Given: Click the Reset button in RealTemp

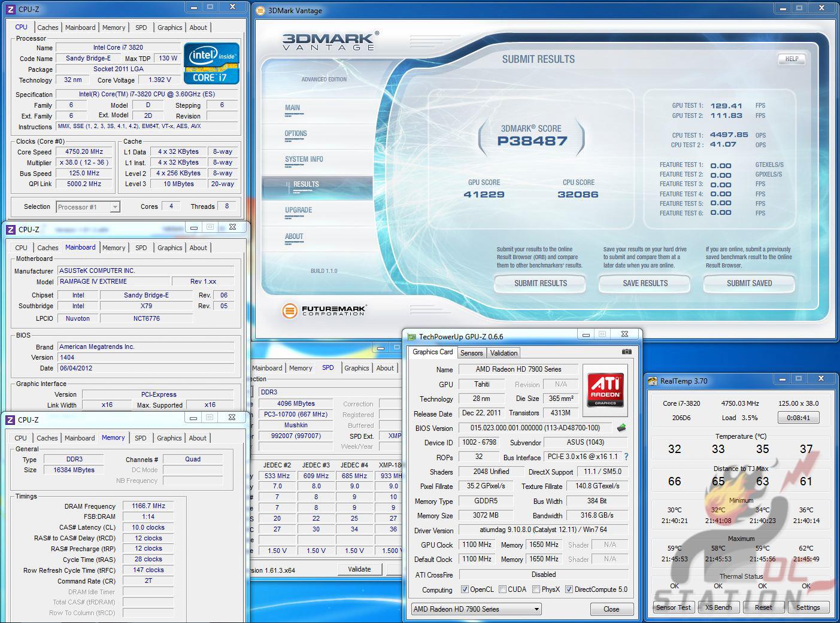Looking at the screenshot, I should click(763, 607).
